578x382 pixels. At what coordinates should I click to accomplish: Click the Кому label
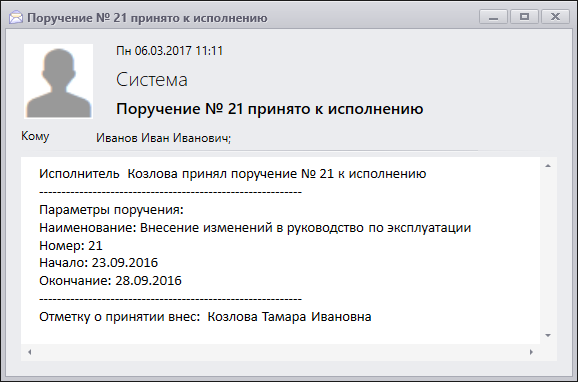(x=35, y=136)
